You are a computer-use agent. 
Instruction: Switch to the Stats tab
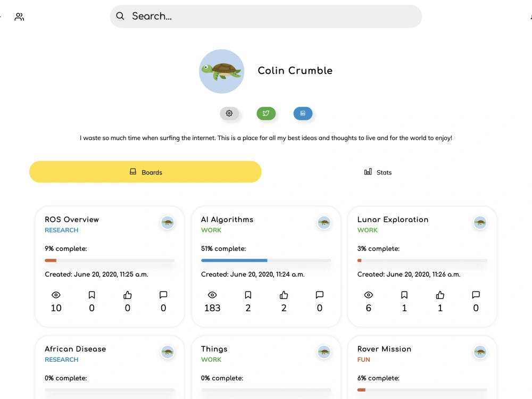pos(378,172)
